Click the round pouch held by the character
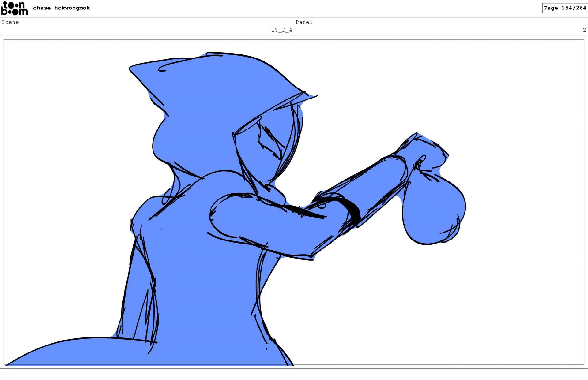The image size is (588, 380). (433, 211)
